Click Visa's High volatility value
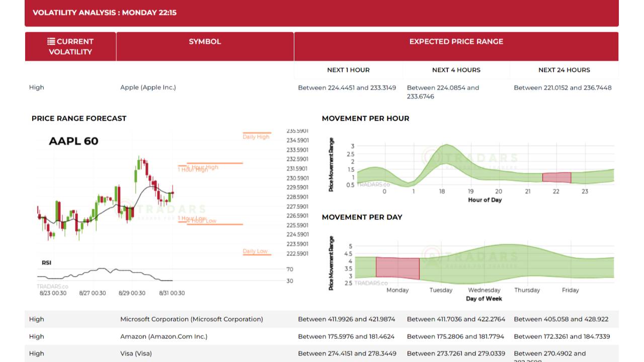 (37, 353)
